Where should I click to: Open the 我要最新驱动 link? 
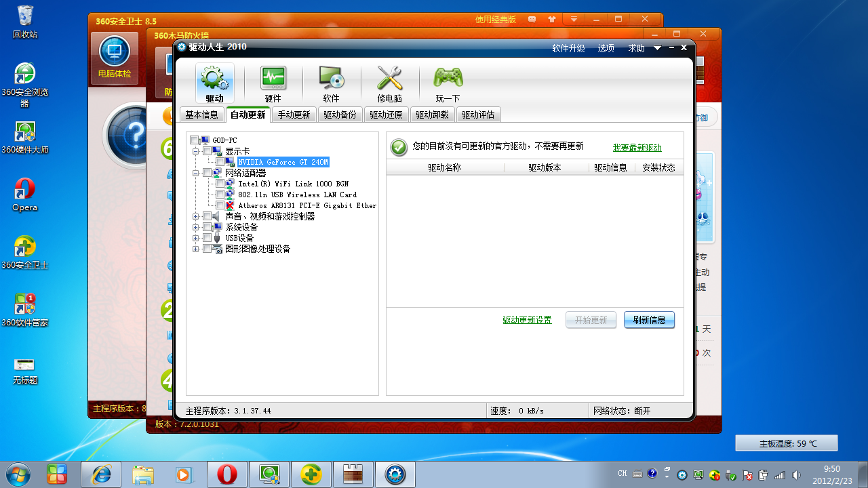637,147
